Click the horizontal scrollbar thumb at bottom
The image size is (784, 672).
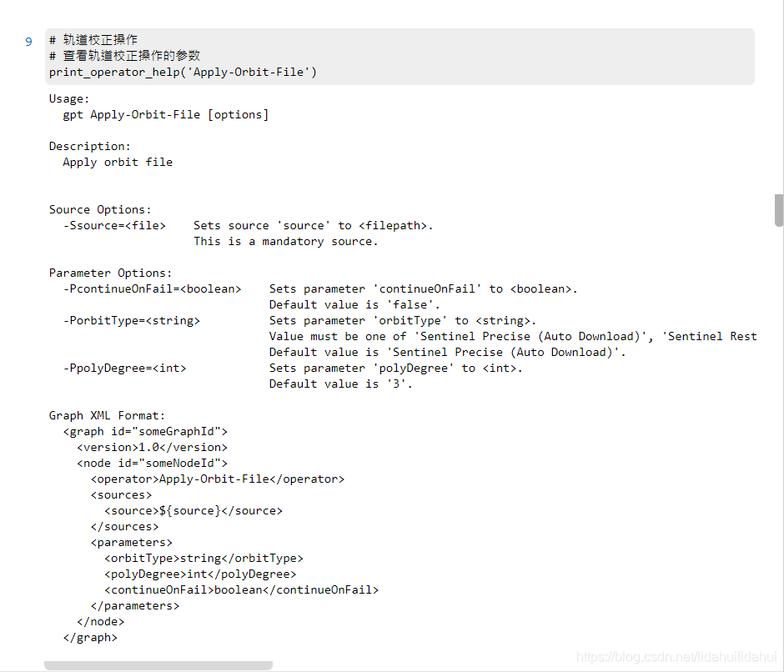[158, 665]
